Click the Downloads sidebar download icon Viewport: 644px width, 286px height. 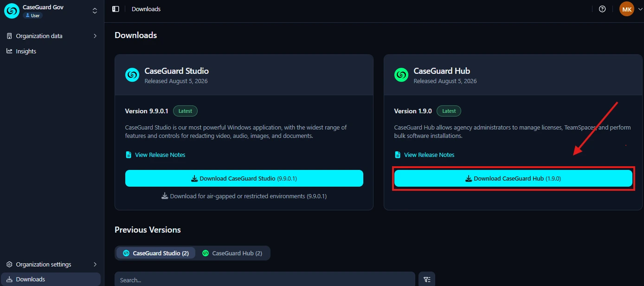[x=9, y=279]
